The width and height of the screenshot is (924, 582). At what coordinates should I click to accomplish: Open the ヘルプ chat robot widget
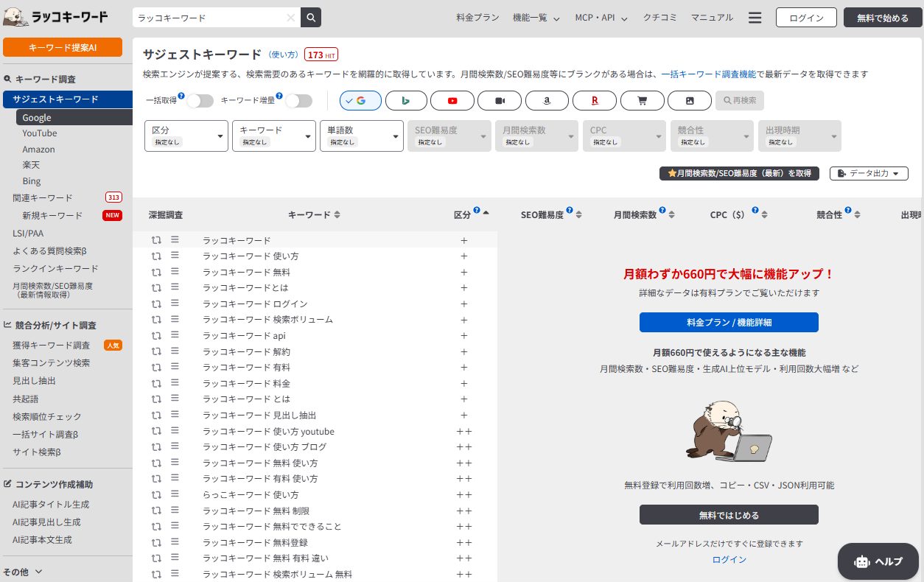(877, 561)
